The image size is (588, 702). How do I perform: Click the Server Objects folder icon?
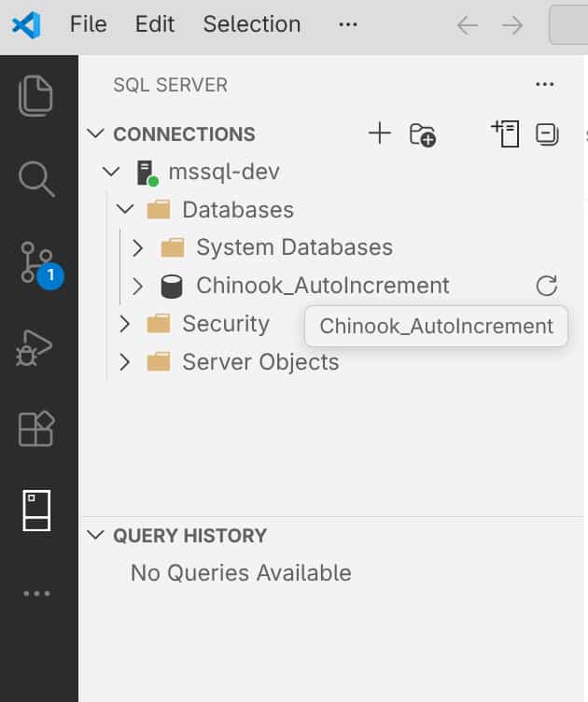159,362
